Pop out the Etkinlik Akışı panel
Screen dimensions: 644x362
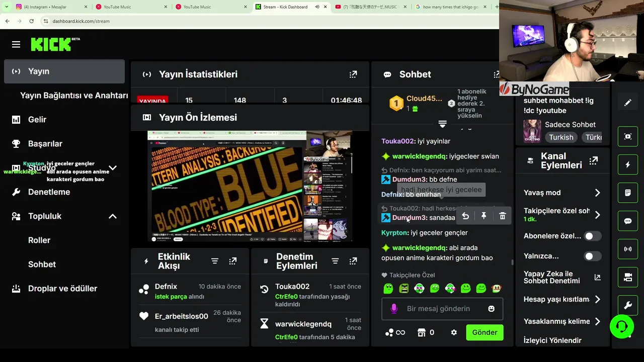[232, 261]
